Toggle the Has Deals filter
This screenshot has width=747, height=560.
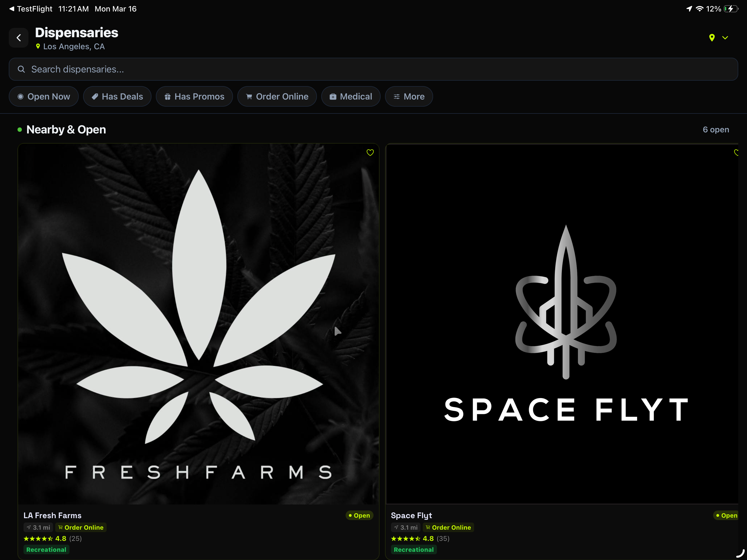(x=118, y=97)
